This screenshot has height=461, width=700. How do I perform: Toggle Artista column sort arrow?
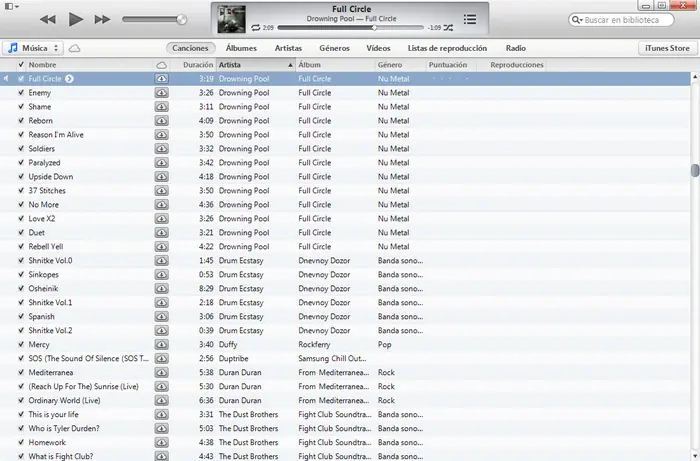[290, 65]
